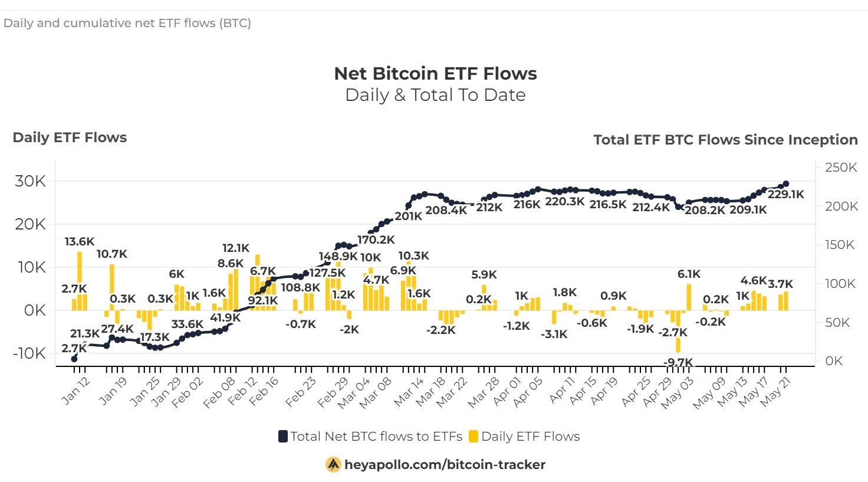Select the 6.1K yellow bar in early May
The image size is (868, 482).
point(689,297)
